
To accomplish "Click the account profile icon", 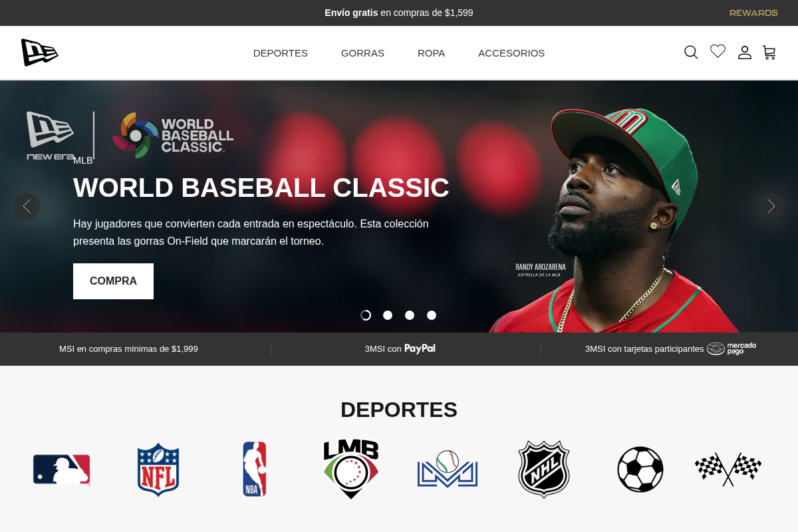I will pos(744,53).
